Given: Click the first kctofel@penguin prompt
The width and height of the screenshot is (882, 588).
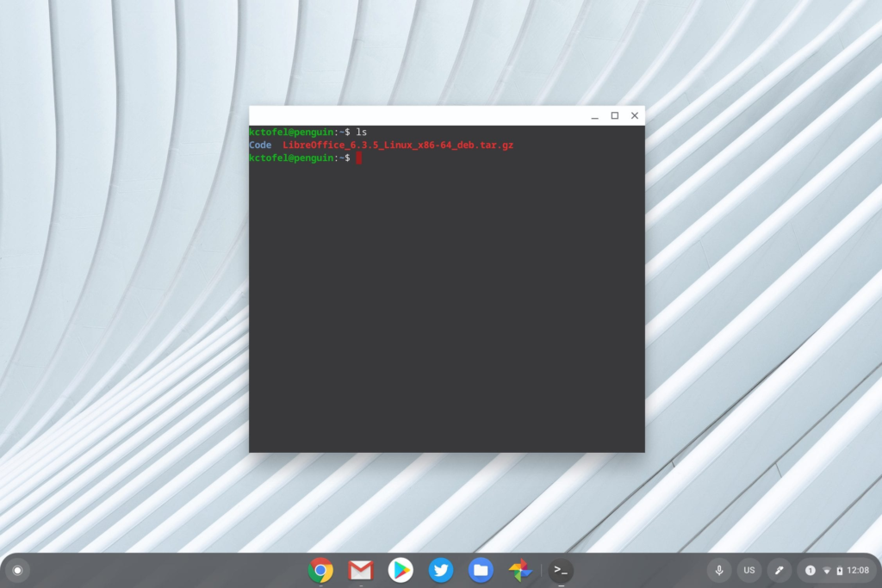Looking at the screenshot, I should click(x=300, y=132).
